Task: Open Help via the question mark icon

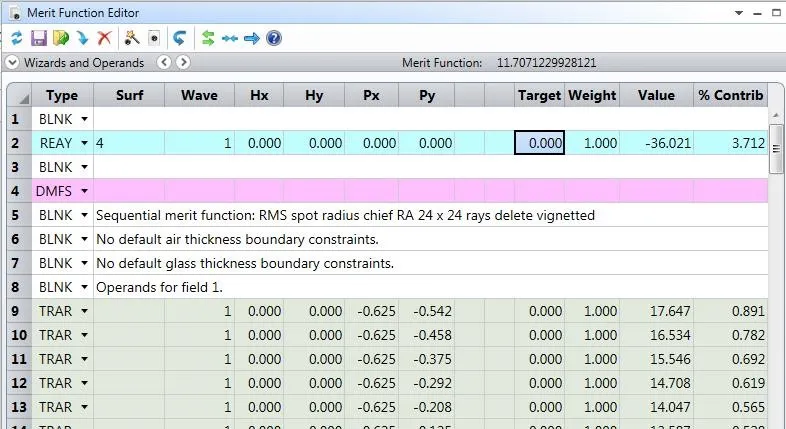Action: click(x=273, y=38)
